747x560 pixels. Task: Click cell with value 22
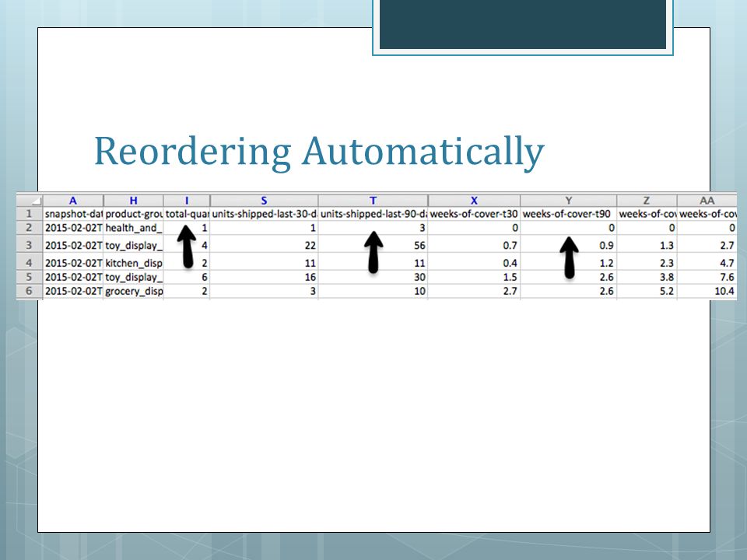[x=264, y=245]
